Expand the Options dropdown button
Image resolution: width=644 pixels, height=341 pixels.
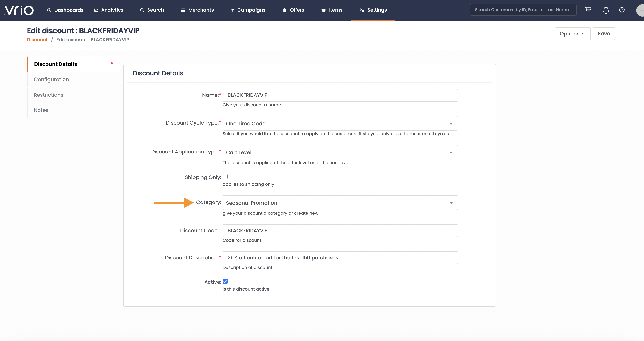[x=573, y=34]
